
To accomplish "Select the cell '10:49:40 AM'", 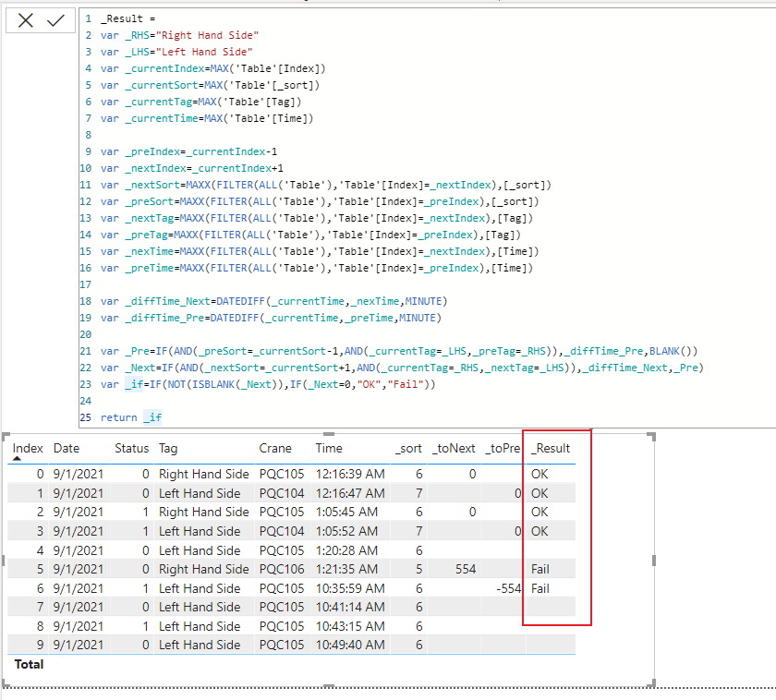I will [x=350, y=646].
